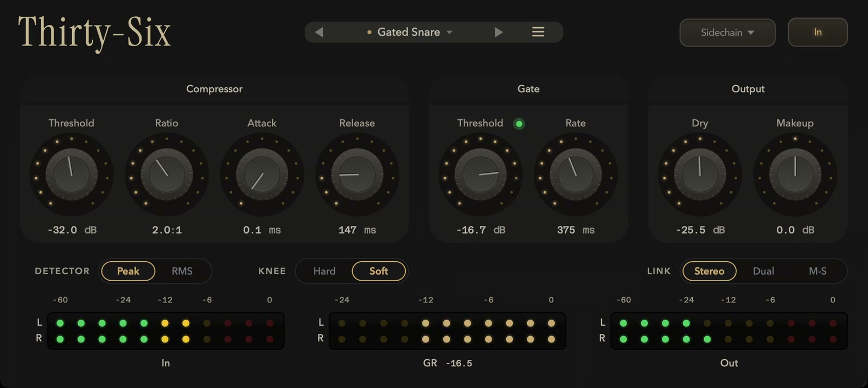The width and height of the screenshot is (868, 388).
Task: Select Soft knee
Action: pyautogui.click(x=379, y=271)
